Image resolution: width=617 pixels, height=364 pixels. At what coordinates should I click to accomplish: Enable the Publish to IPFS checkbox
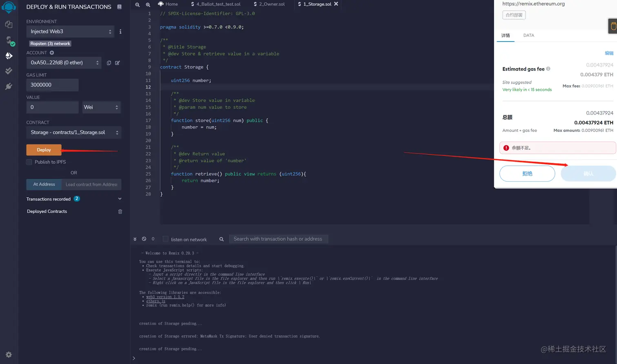point(29,162)
